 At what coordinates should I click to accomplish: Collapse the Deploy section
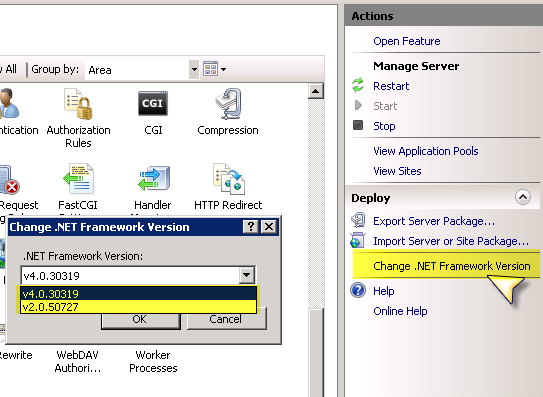[x=523, y=197]
